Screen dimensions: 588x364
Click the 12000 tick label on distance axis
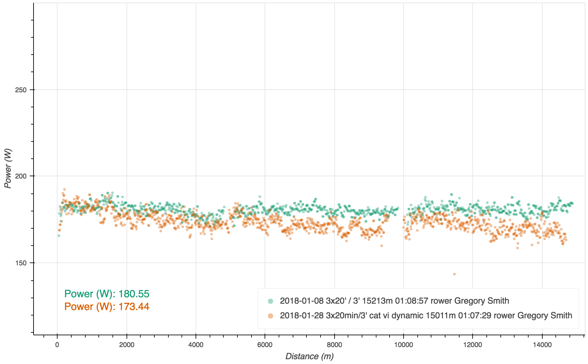click(x=473, y=345)
